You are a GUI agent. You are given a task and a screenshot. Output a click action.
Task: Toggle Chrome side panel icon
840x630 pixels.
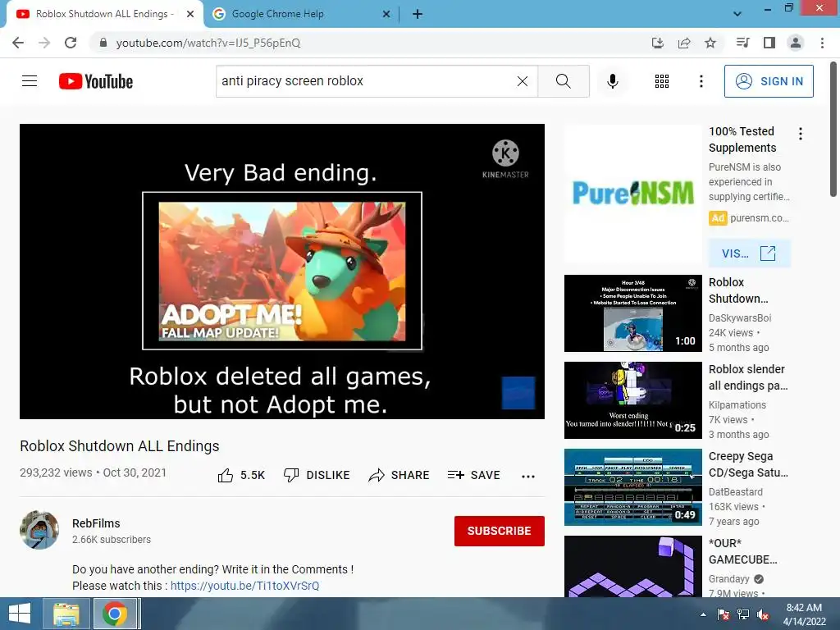coord(769,43)
